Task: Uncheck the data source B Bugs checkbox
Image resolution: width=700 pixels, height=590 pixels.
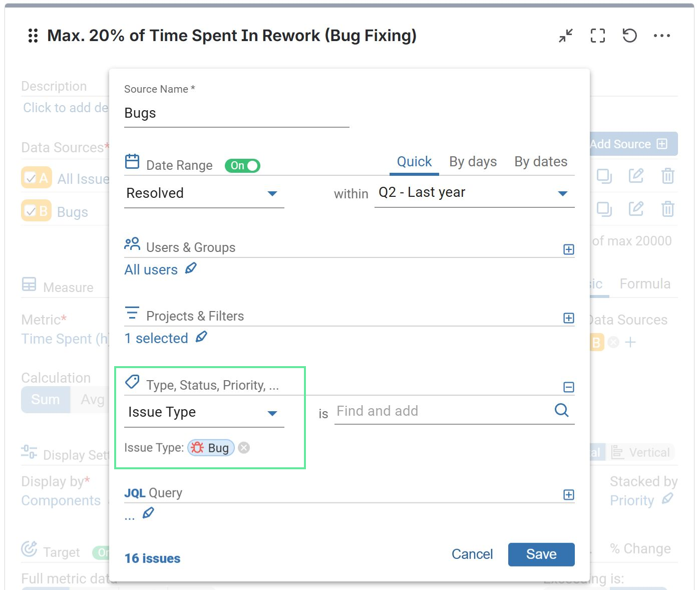Action: click(x=31, y=211)
